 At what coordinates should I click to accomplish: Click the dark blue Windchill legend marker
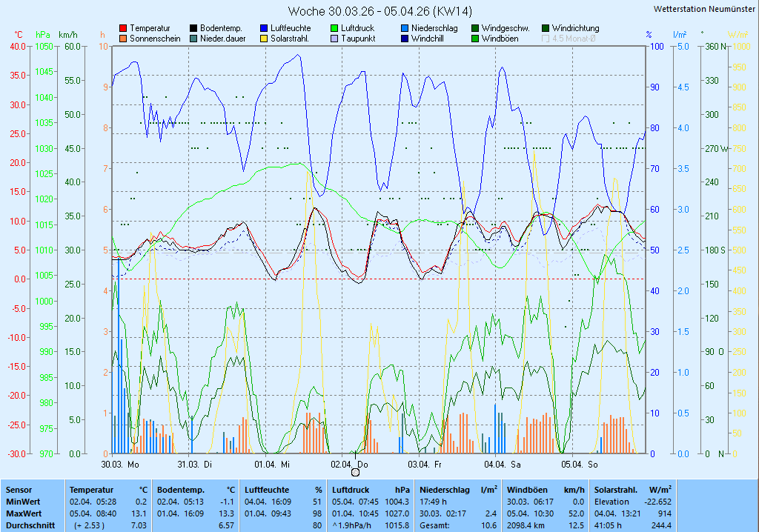(405, 39)
